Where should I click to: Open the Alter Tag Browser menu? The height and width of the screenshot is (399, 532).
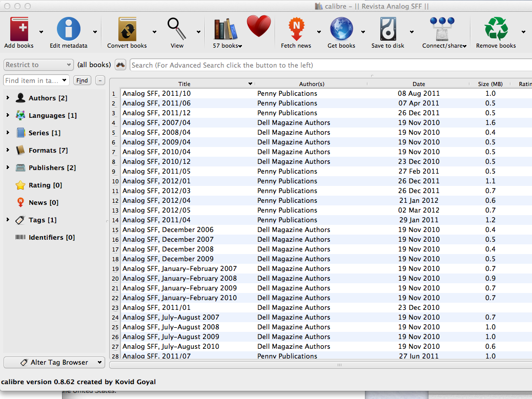tap(54, 363)
